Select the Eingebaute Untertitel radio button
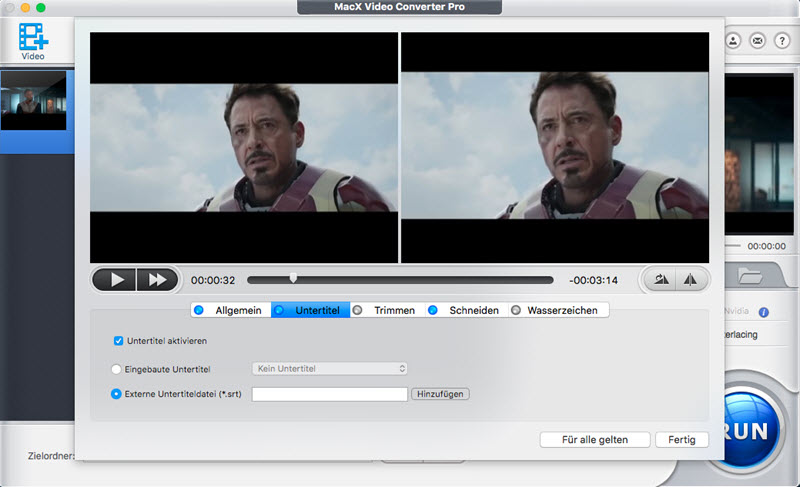Screen dimensions: 800x487 (x=116, y=369)
